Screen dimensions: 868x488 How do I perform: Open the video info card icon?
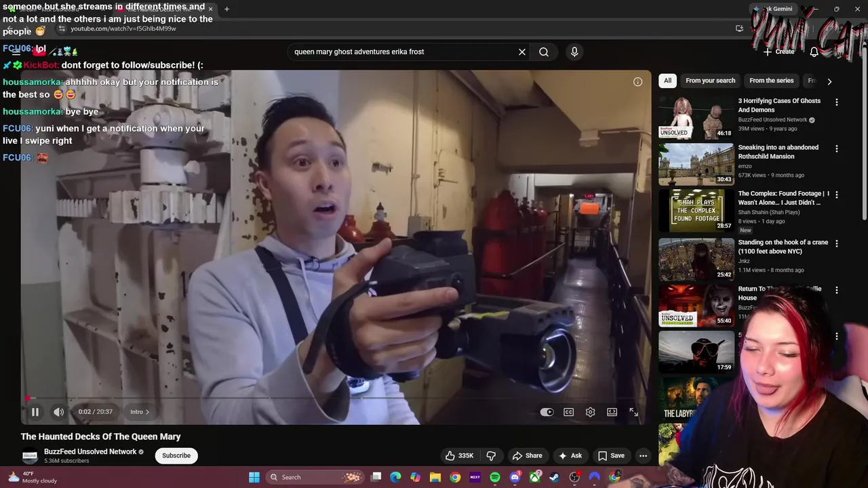pyautogui.click(x=637, y=82)
